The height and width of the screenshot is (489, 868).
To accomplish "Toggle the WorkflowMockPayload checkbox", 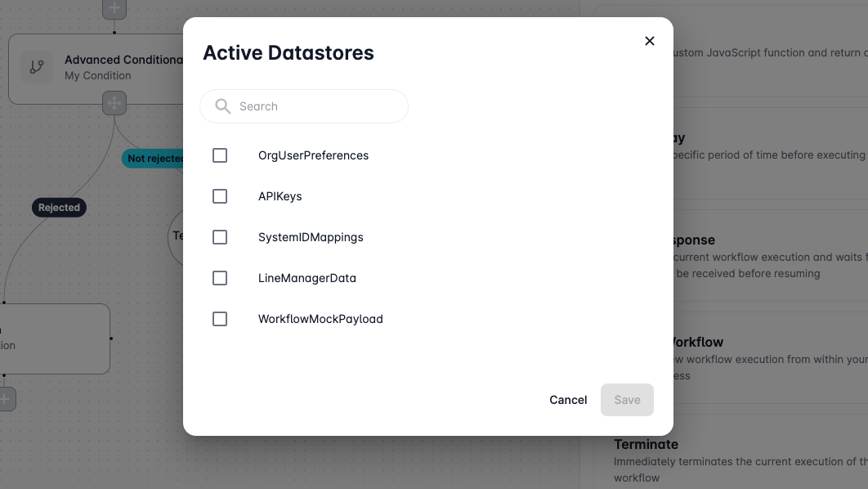I will 220,319.
